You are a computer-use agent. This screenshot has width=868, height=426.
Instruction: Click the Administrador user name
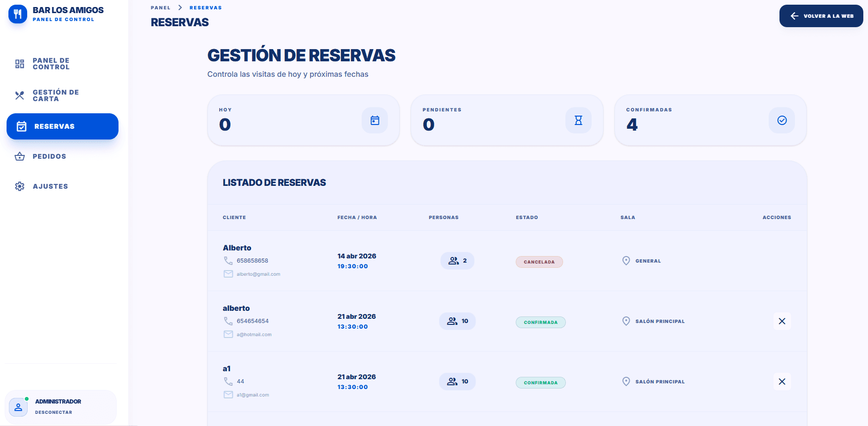click(x=58, y=402)
